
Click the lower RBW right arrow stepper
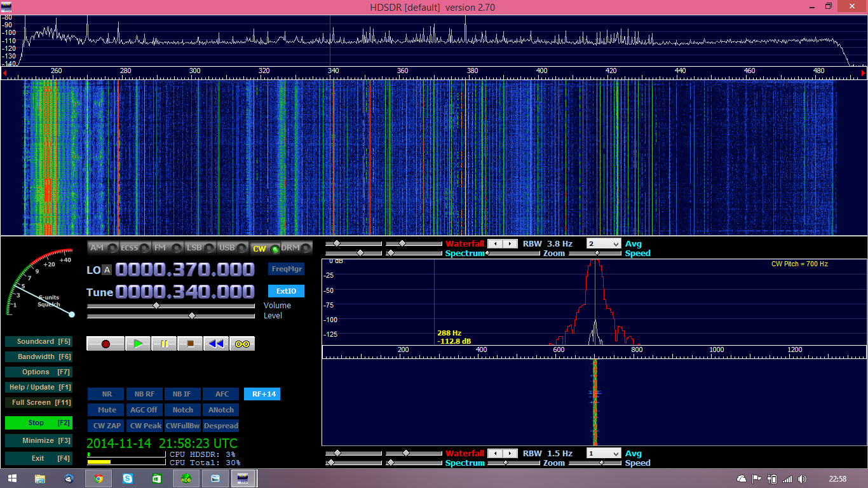(512, 453)
